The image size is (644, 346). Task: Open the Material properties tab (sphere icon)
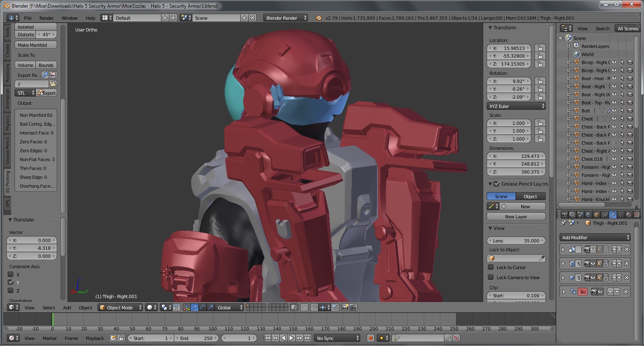(629, 215)
